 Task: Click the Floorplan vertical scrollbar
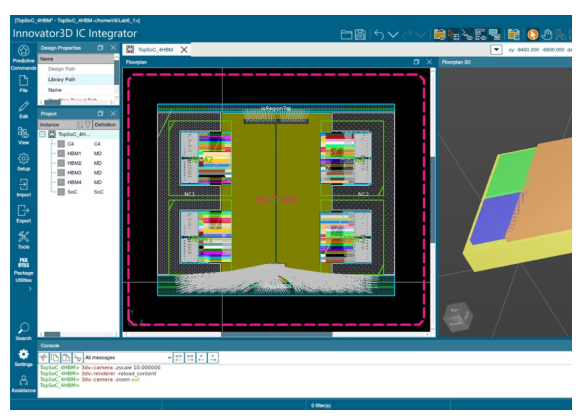pyautogui.click(x=433, y=199)
